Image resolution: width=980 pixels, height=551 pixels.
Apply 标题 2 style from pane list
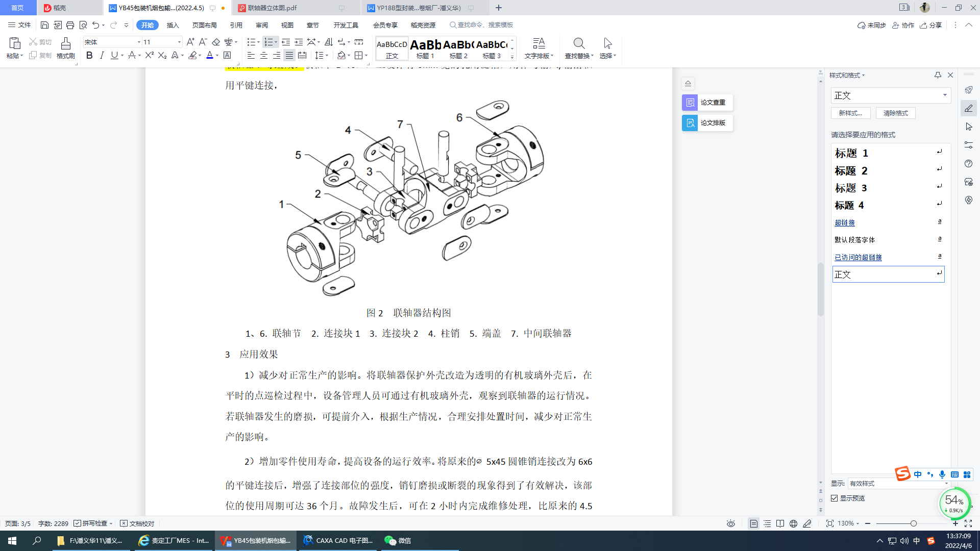(x=851, y=171)
